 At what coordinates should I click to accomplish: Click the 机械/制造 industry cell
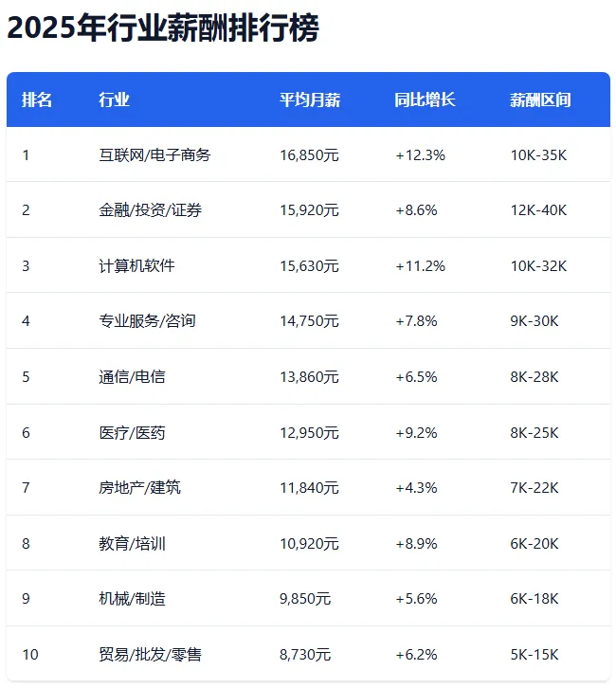click(x=132, y=599)
